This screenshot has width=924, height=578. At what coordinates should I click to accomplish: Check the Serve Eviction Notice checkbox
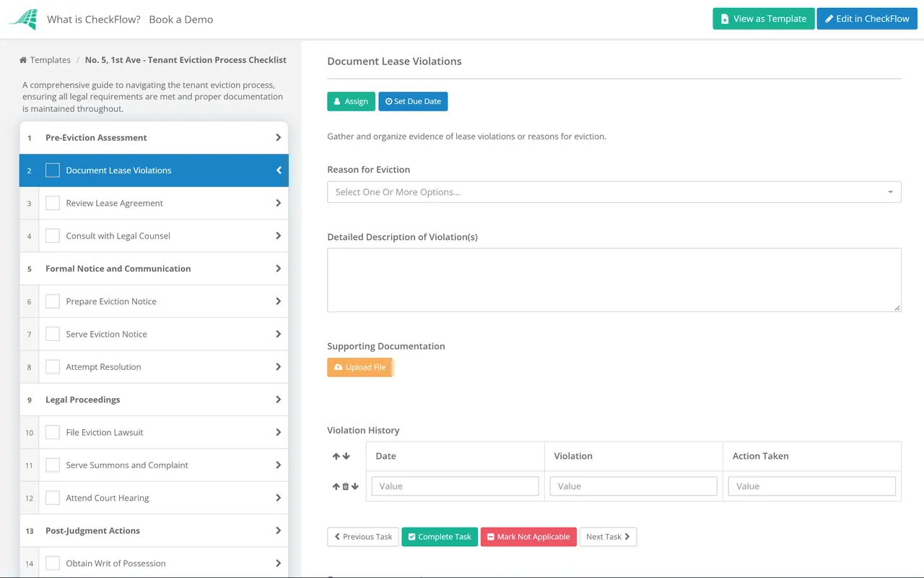(53, 334)
